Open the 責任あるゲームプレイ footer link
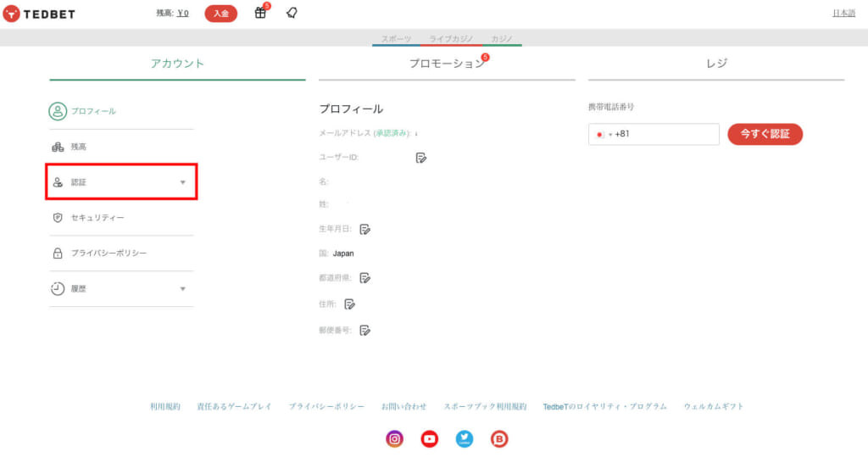Viewport: 868px width, 457px height. pos(234,407)
